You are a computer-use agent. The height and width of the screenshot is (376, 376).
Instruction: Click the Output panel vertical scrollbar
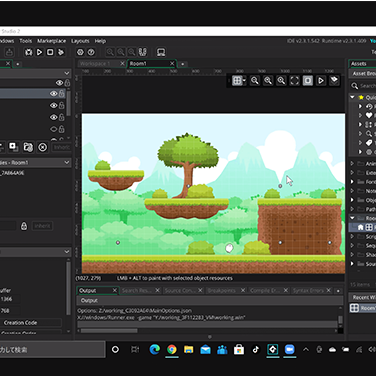click(x=340, y=320)
